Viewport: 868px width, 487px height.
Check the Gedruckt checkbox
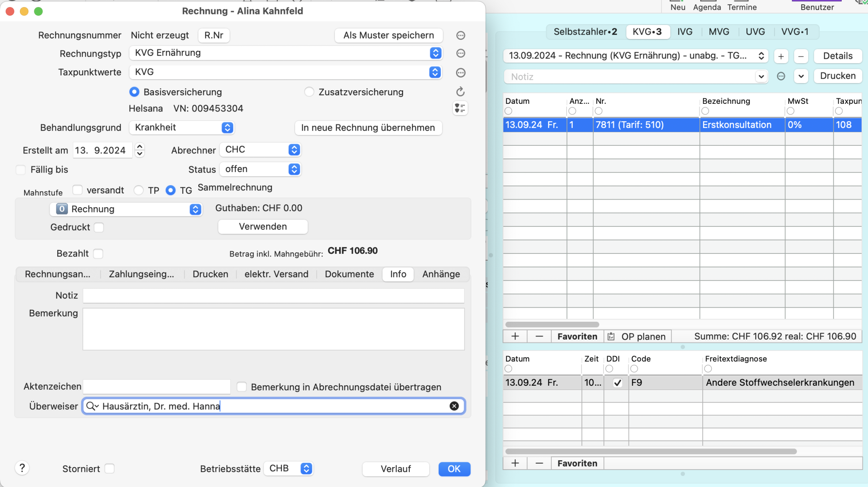click(x=99, y=228)
